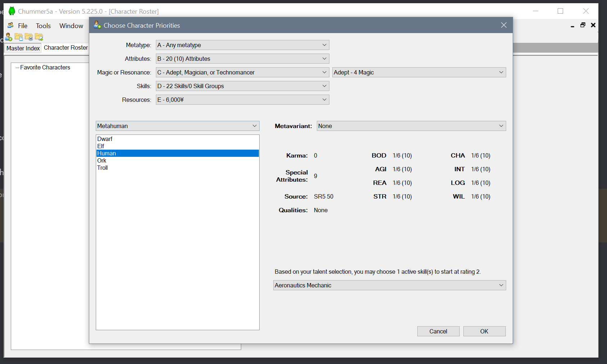Close the Character Roster child window
Image resolution: width=607 pixels, height=364 pixels.
pyautogui.click(x=593, y=25)
